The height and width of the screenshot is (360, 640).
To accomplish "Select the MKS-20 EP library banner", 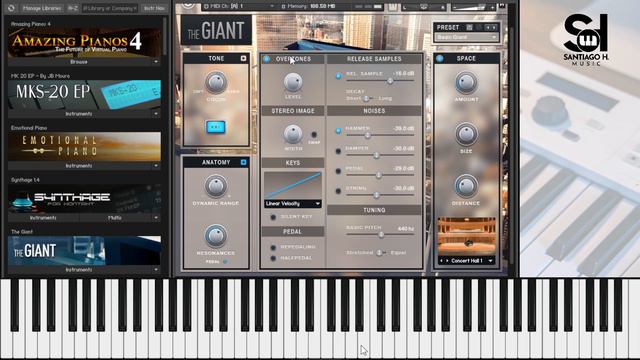I will tap(84, 95).
